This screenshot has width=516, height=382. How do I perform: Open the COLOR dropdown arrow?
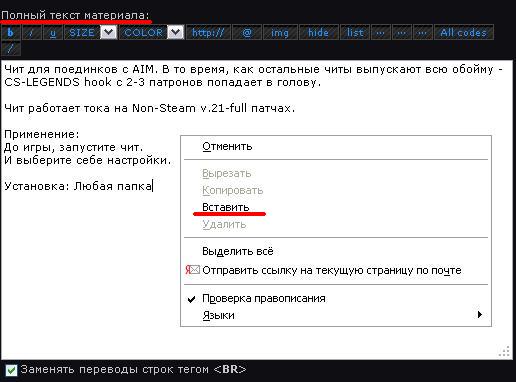point(176,32)
